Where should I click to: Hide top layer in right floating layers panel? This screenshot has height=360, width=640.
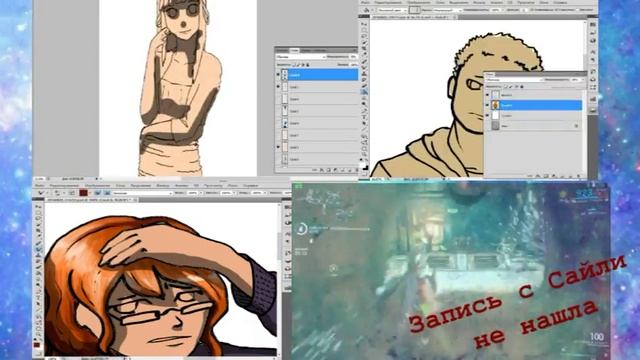point(487,95)
